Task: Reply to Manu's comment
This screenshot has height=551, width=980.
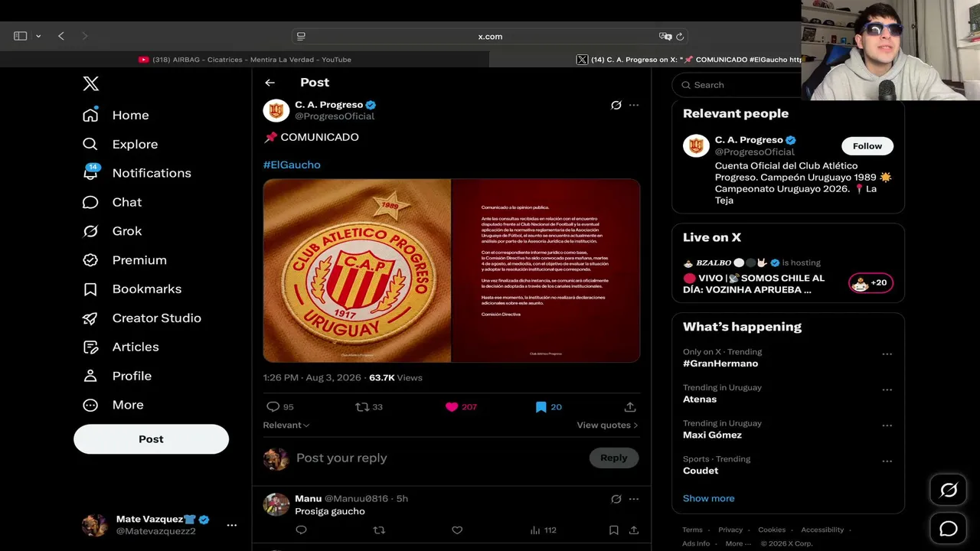Action: 301,530
